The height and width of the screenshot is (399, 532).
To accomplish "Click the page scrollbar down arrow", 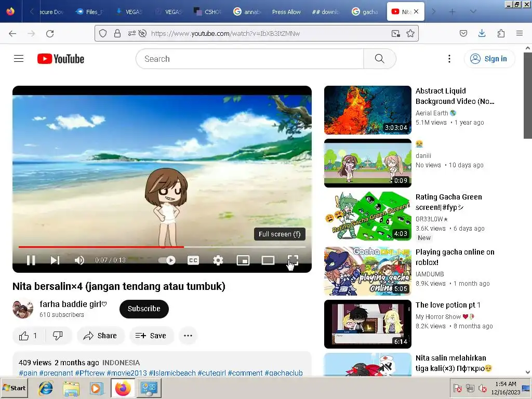I will (528, 372).
